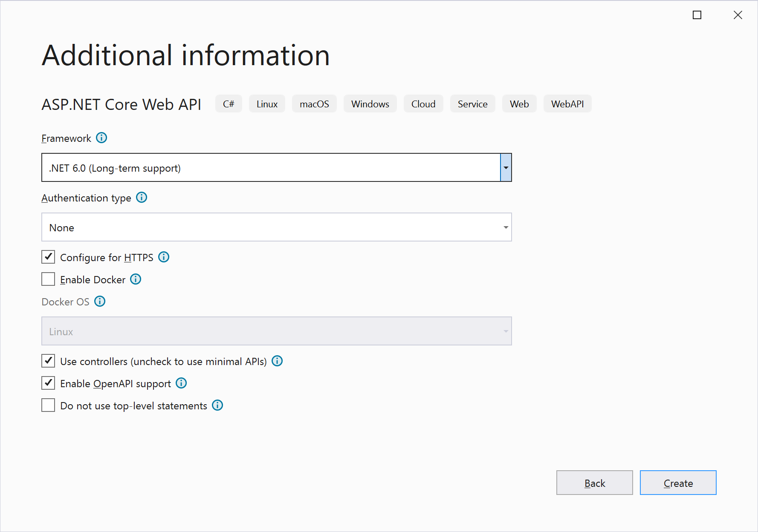758x532 pixels.
Task: Click the Framework label
Action: tap(66, 138)
